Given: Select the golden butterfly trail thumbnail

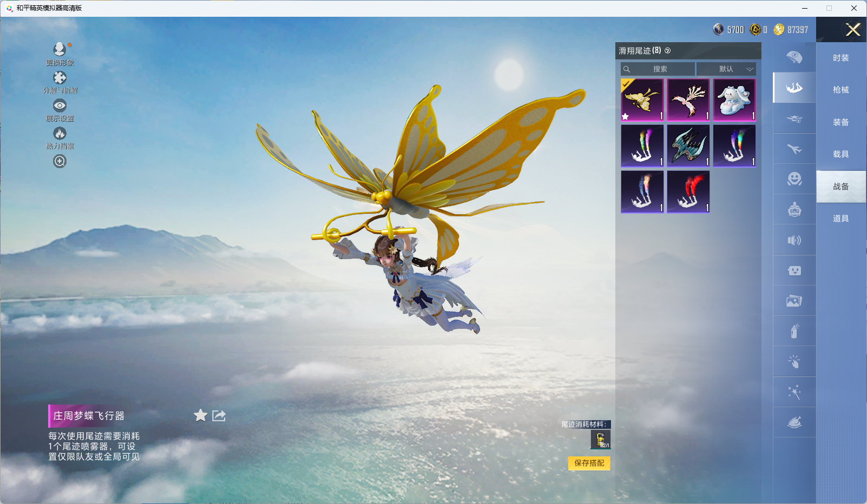Looking at the screenshot, I should (642, 100).
